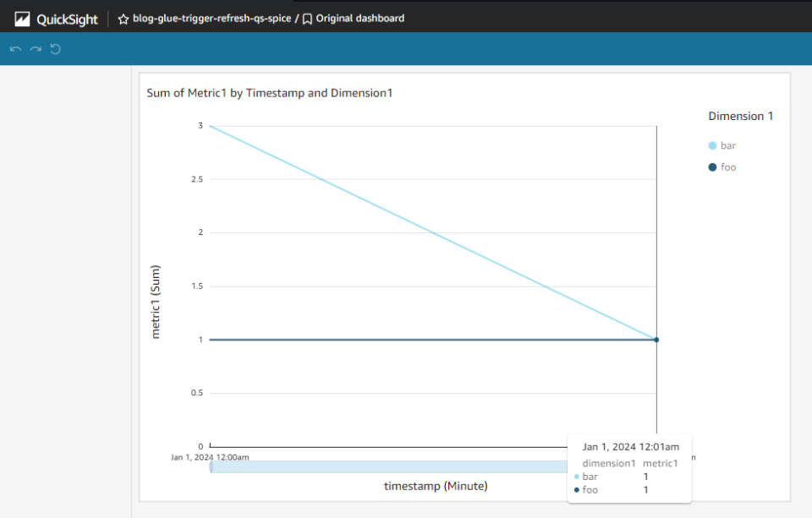Select the Jan 1, 2024 12:00am axis label

209,457
